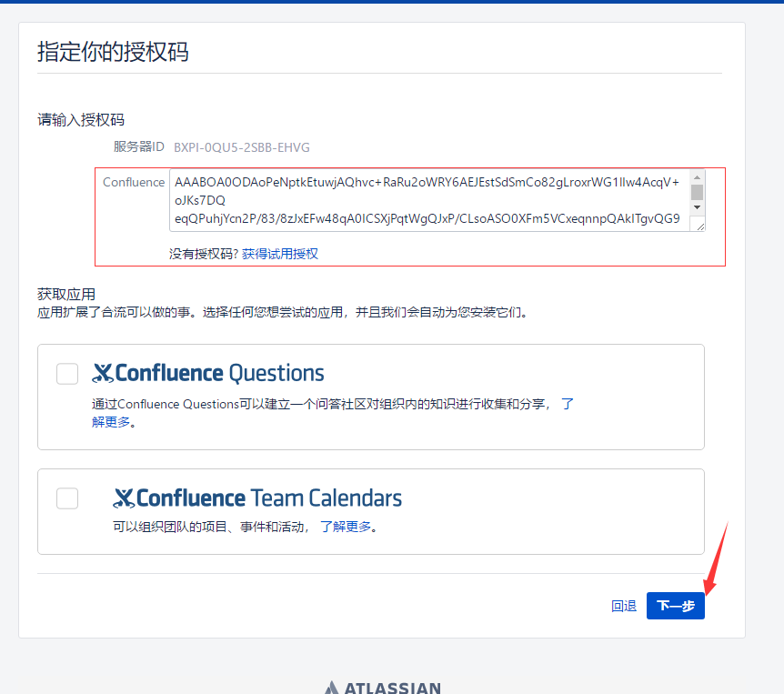Image resolution: width=784 pixels, height=694 pixels.
Task: Click the license textarea scroll-down arrow
Action: [697, 207]
